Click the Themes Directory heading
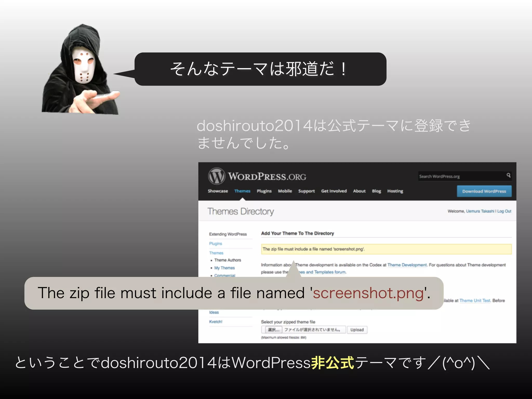This screenshot has width=532, height=399. click(x=241, y=211)
